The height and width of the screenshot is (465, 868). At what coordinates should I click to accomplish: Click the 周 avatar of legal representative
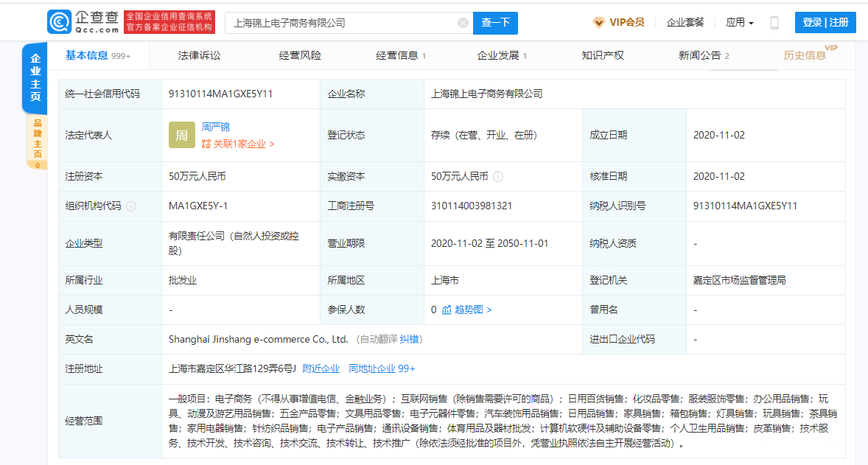tap(181, 135)
